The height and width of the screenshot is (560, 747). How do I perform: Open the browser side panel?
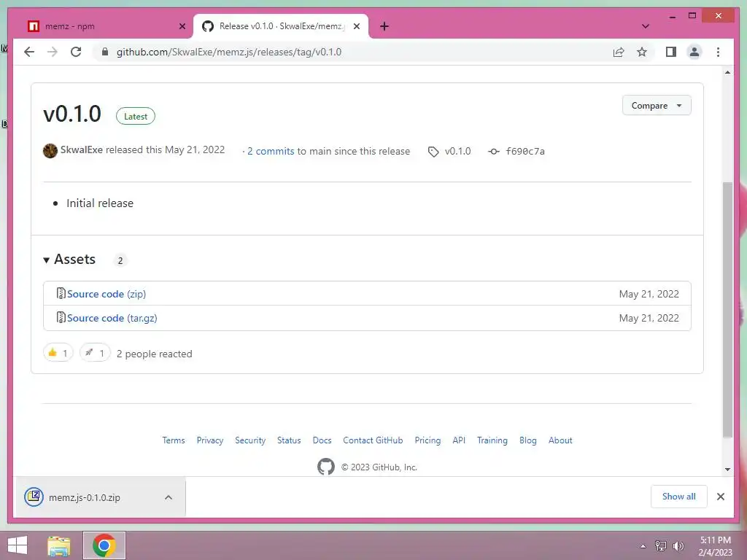click(671, 52)
